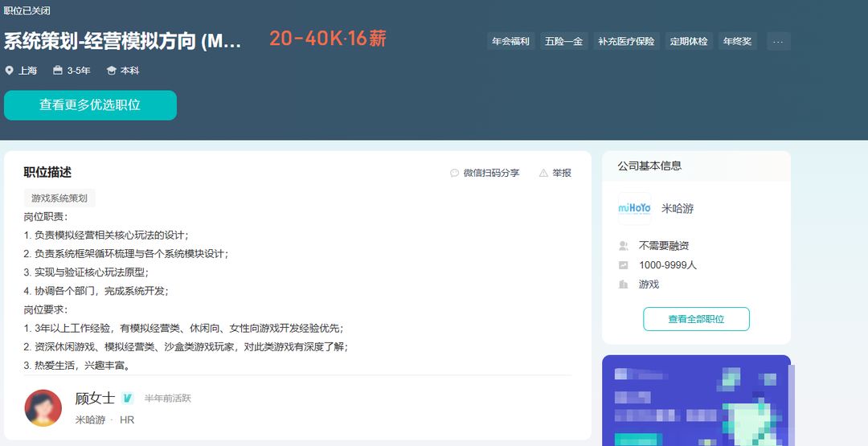Click the 岗位职责 section label
This screenshot has height=446, width=868.
[x=45, y=217]
